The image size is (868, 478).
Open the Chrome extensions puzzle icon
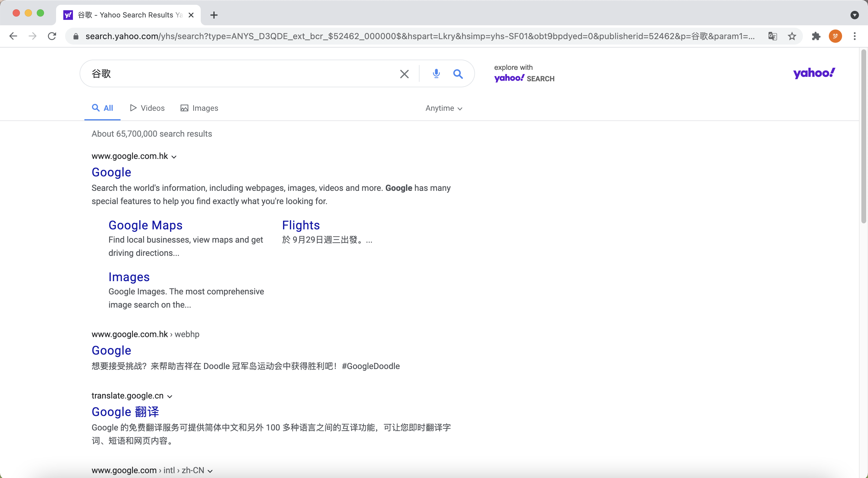(x=816, y=36)
